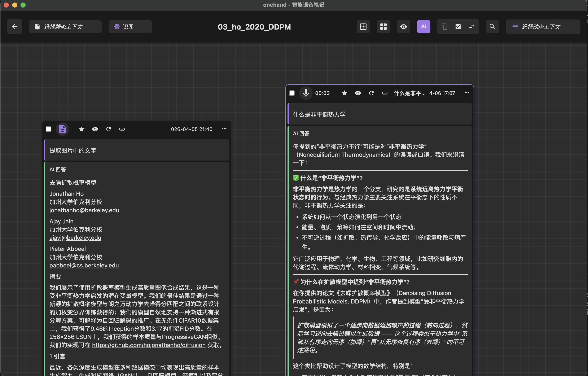Click the AI 回答 label on the left card
The height and width of the screenshot is (376, 588).
click(x=57, y=169)
